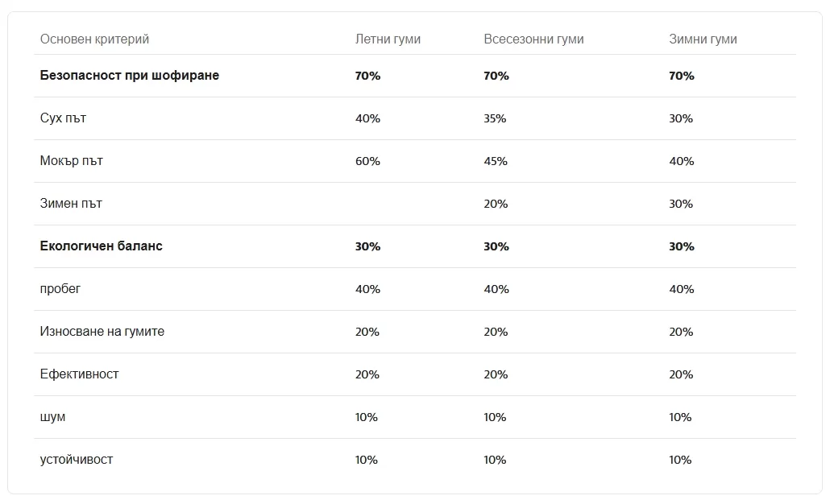
Task: Click the 'Мокър път' row label
Action: click(x=72, y=161)
